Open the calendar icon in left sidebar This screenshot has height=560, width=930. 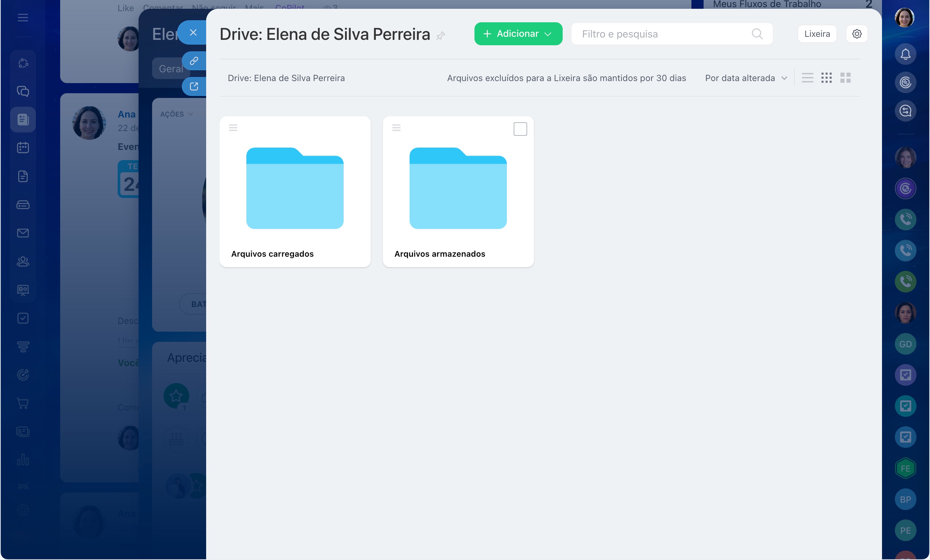(x=23, y=148)
